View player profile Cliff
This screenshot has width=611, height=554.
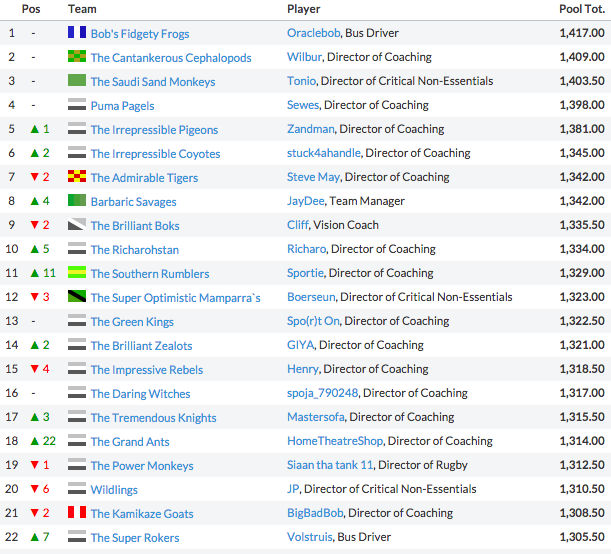pyautogui.click(x=298, y=225)
